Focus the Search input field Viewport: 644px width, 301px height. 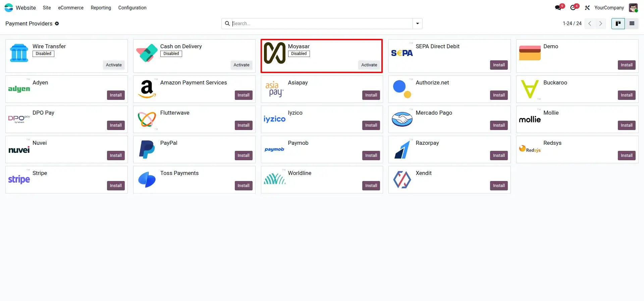point(322,23)
